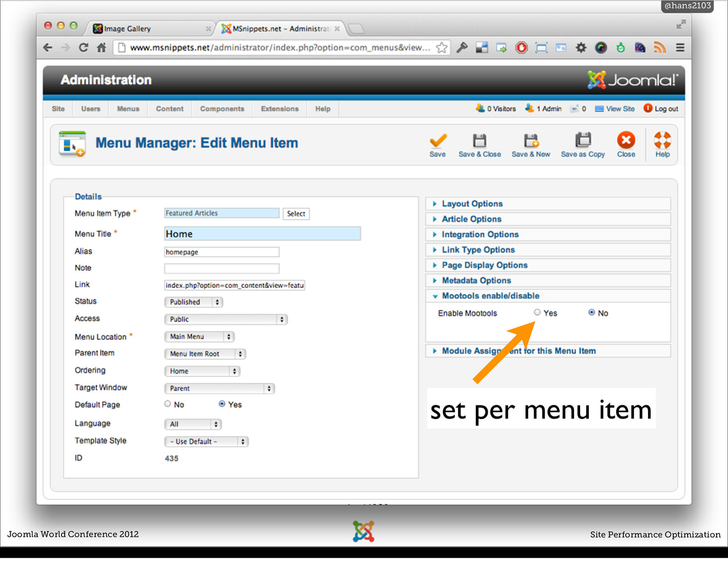
Task: Open the Menus menu
Action: 128,109
